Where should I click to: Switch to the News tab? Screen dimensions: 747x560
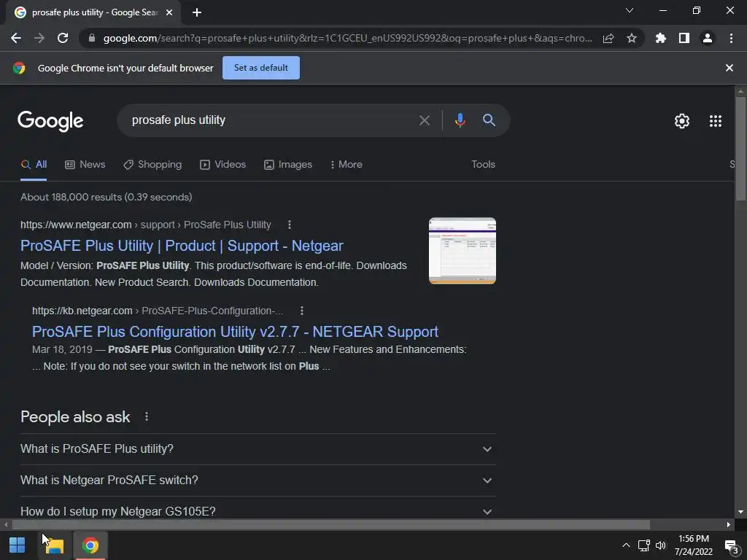pyautogui.click(x=85, y=165)
